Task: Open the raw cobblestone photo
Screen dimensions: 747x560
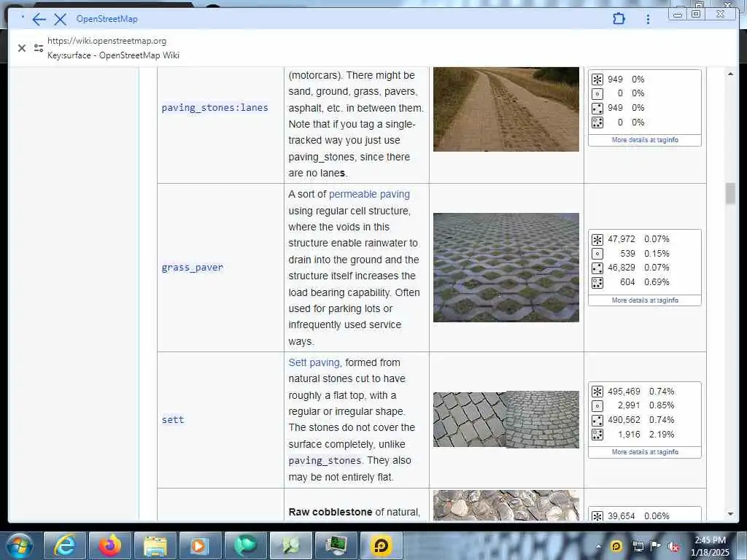Action: 506,505
